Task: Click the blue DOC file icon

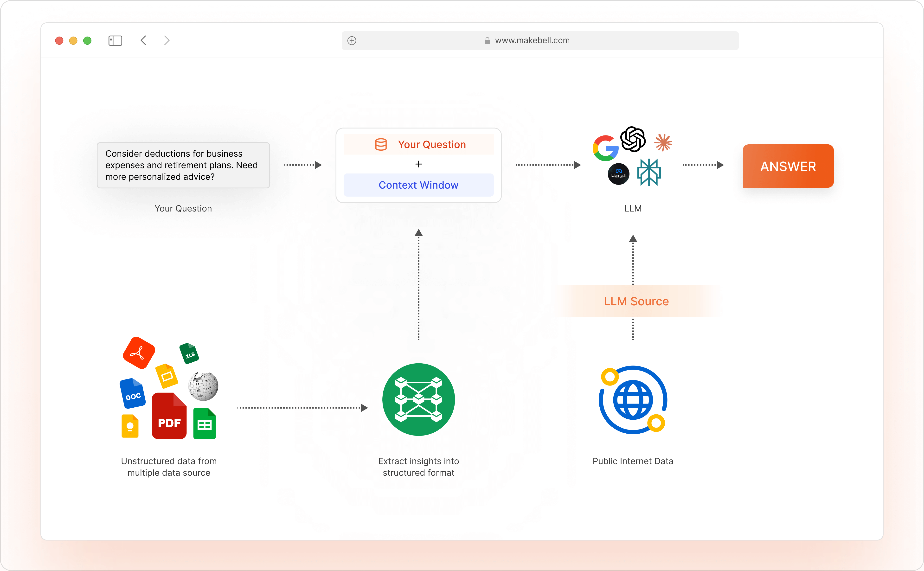Action: coord(133,393)
